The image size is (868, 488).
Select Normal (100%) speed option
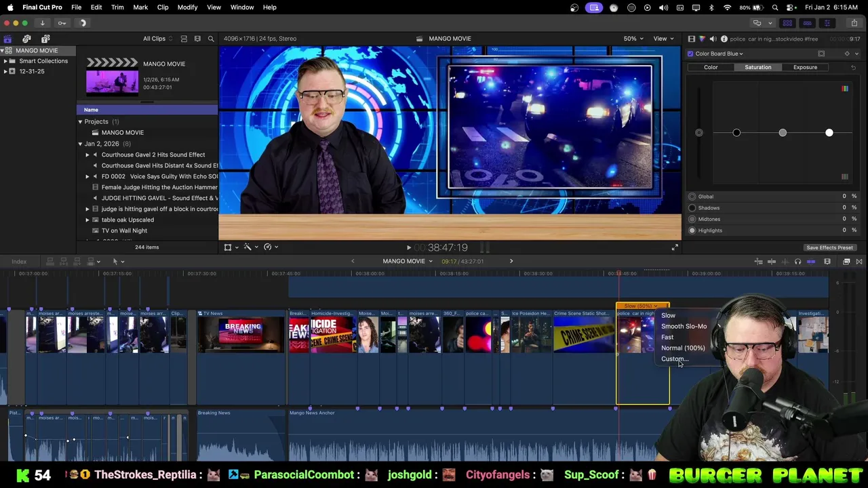tap(683, 348)
